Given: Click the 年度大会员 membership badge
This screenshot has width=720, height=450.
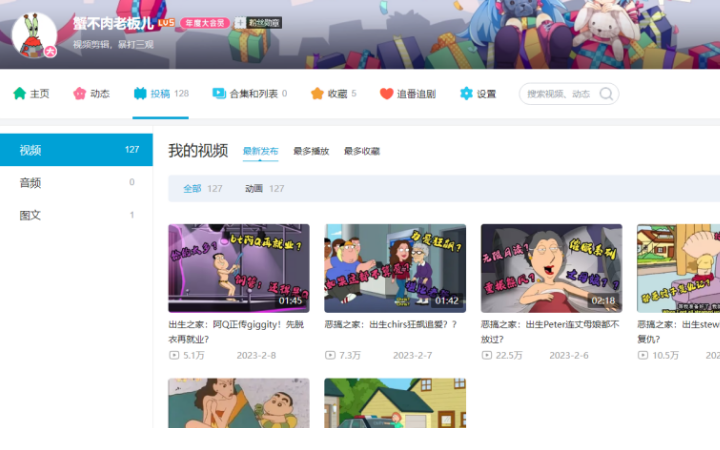Looking at the screenshot, I should pyautogui.click(x=205, y=23).
